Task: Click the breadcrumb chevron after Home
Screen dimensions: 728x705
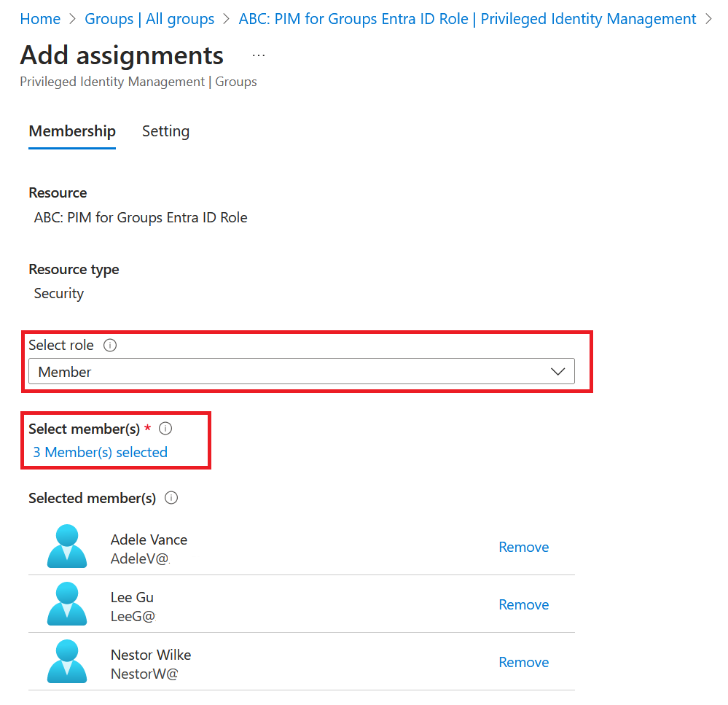Action: pyautogui.click(x=71, y=18)
